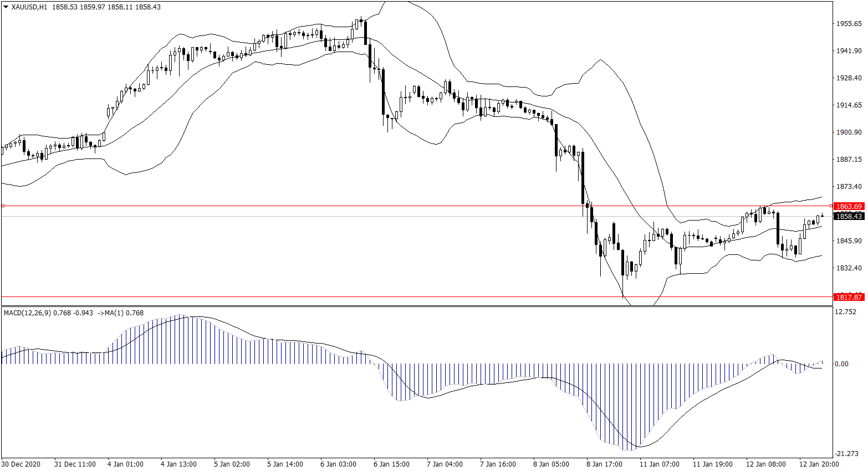
Task: Click the red 1863.69 price label
Action: 849,206
